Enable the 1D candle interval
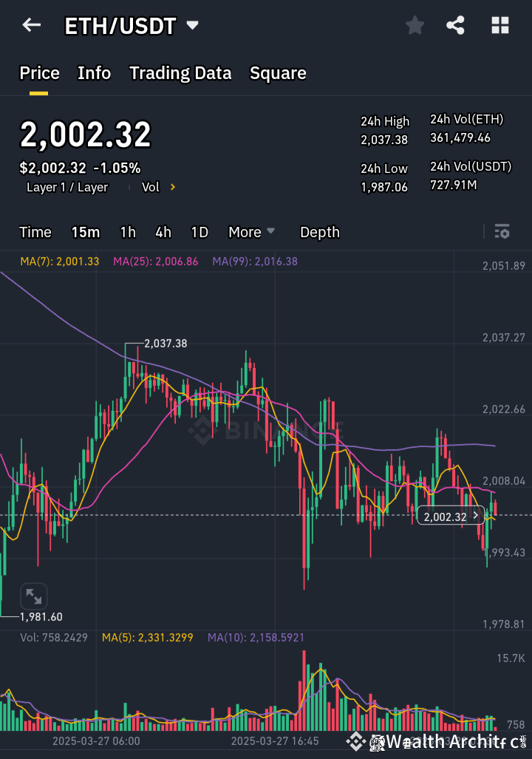Screen dimensions: 532x759 coord(199,231)
